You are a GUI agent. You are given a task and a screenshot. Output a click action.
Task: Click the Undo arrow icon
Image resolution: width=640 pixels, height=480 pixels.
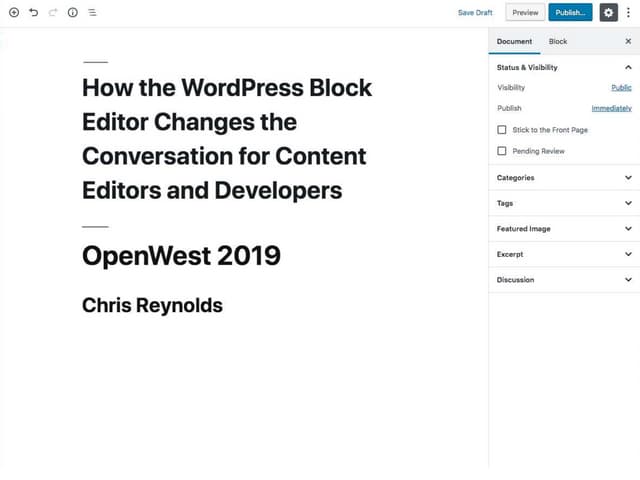click(33, 13)
